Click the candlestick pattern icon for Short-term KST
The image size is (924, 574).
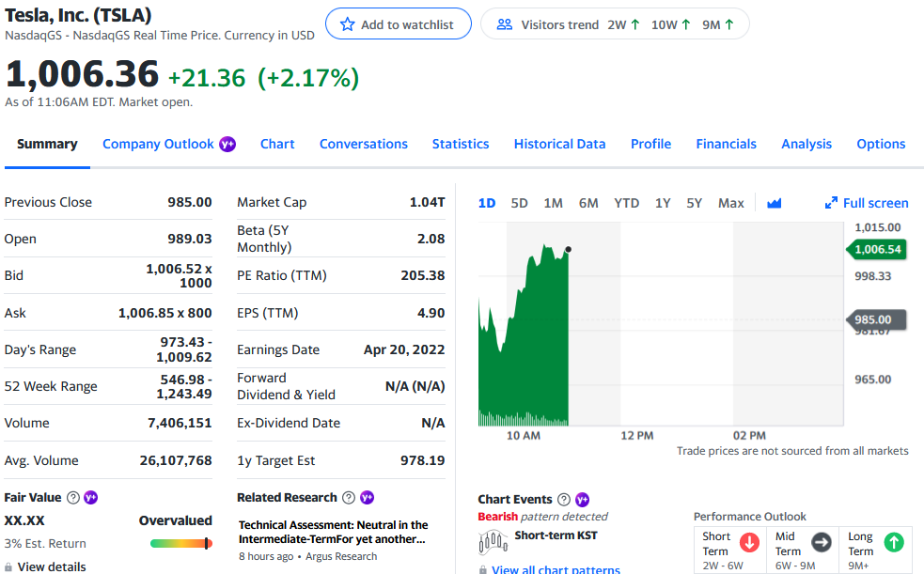click(x=493, y=542)
